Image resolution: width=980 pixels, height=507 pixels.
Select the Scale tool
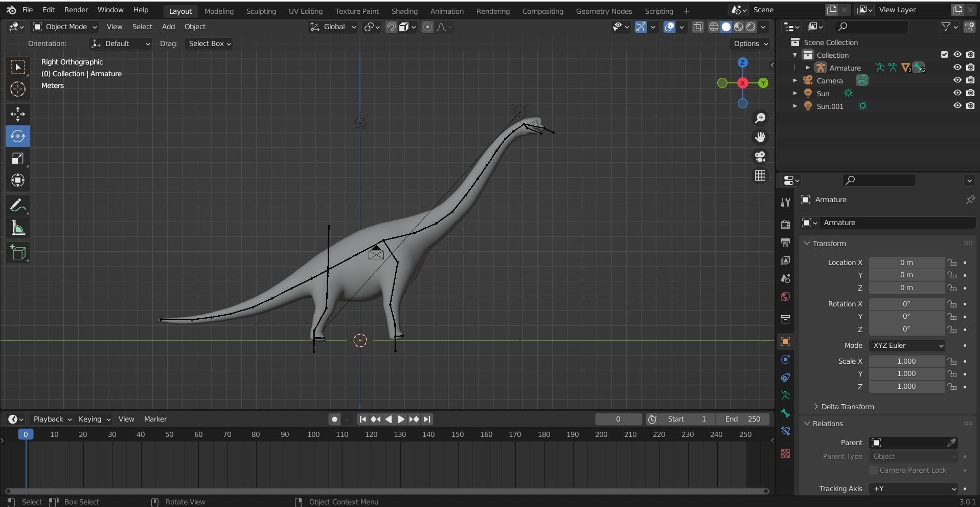pos(18,158)
